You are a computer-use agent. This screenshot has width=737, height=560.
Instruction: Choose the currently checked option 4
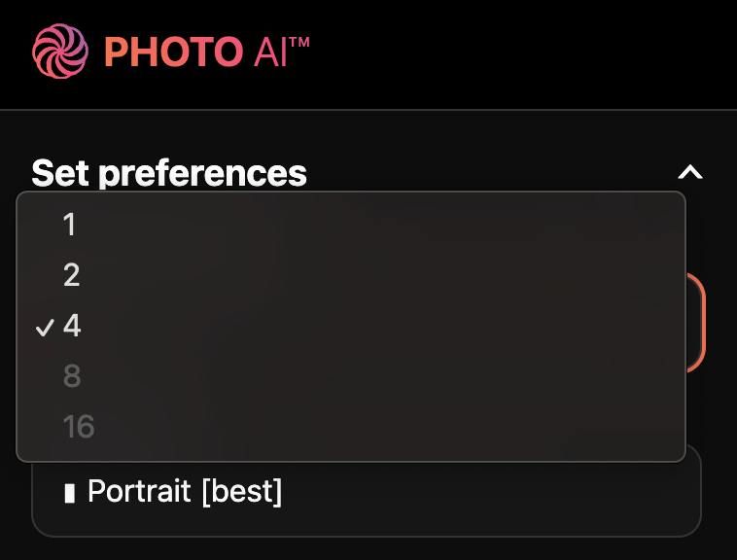pyautogui.click(x=72, y=327)
